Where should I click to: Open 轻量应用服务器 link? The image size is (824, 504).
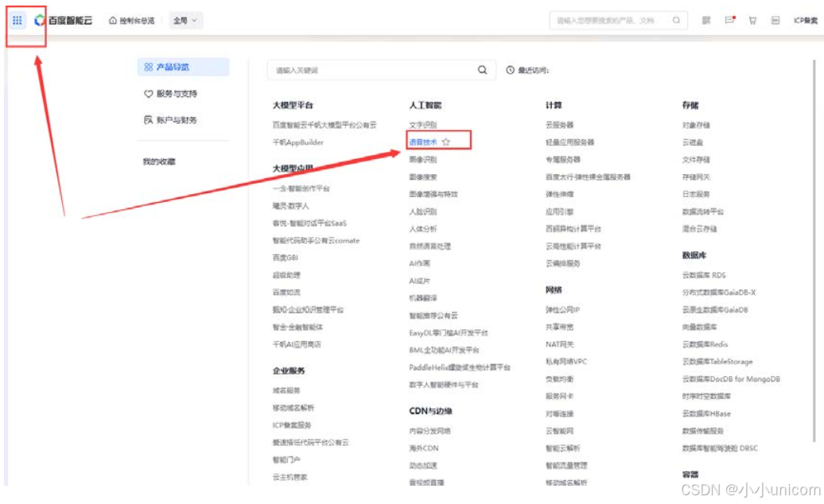[x=569, y=142]
